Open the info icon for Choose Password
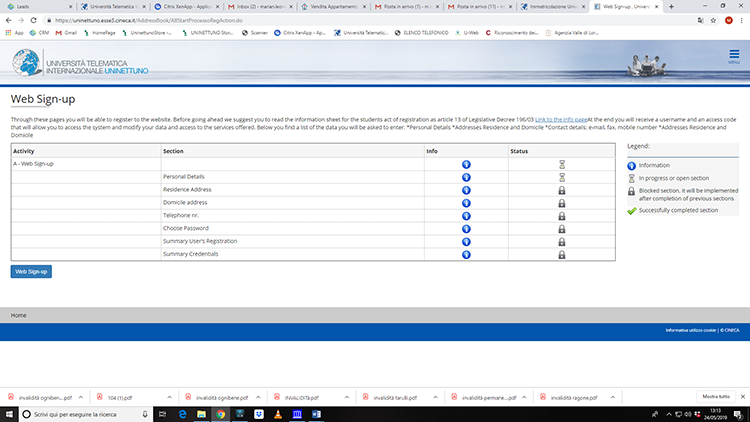Screen dimensions: 750x422 click(466, 229)
